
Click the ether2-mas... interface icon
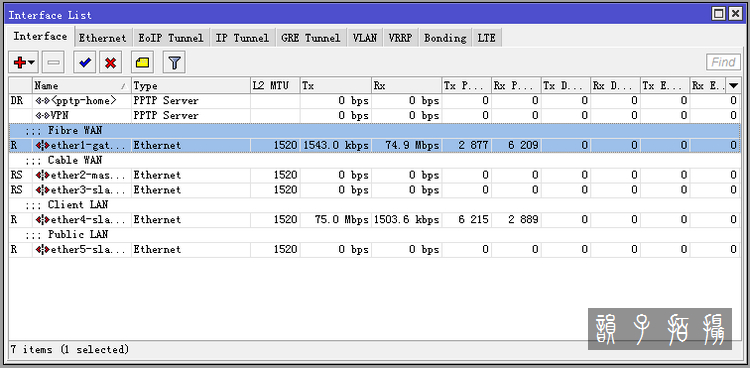point(42,175)
